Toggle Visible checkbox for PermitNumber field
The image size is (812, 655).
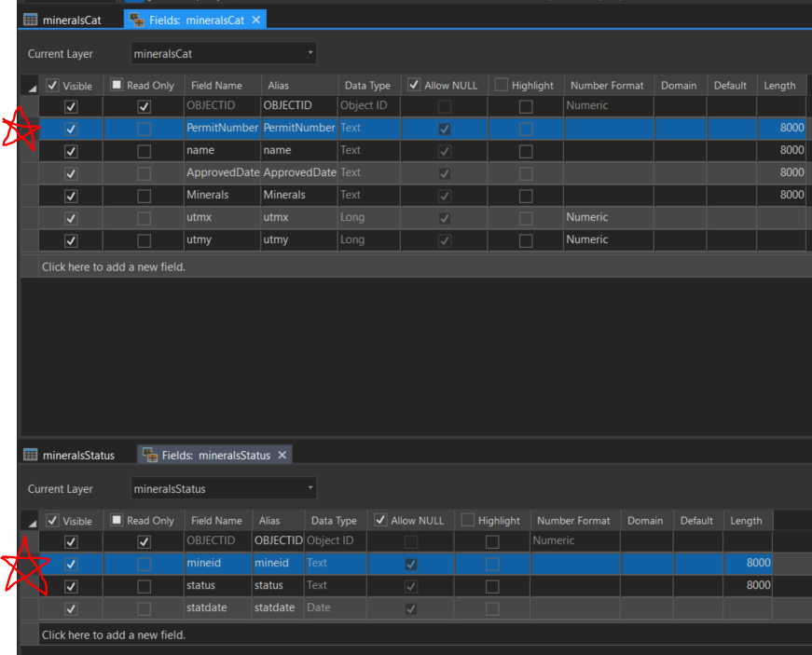tap(71, 129)
